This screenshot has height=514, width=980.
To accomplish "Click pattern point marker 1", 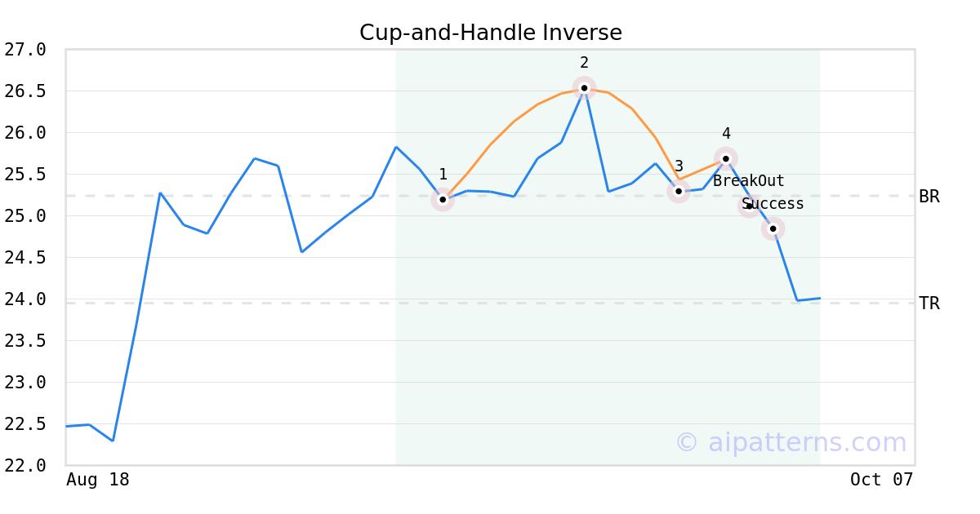I will (x=443, y=199).
